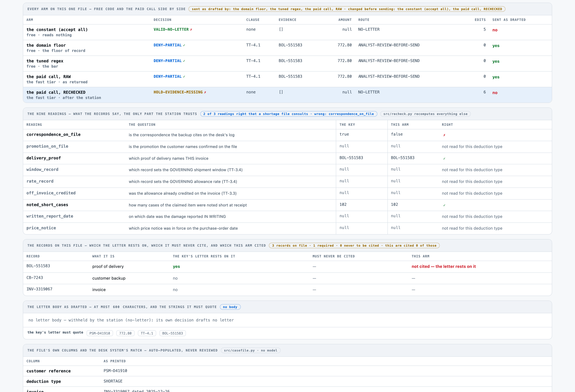Click the CB-7243 record row
This screenshot has width=575, height=392.
(287, 278)
